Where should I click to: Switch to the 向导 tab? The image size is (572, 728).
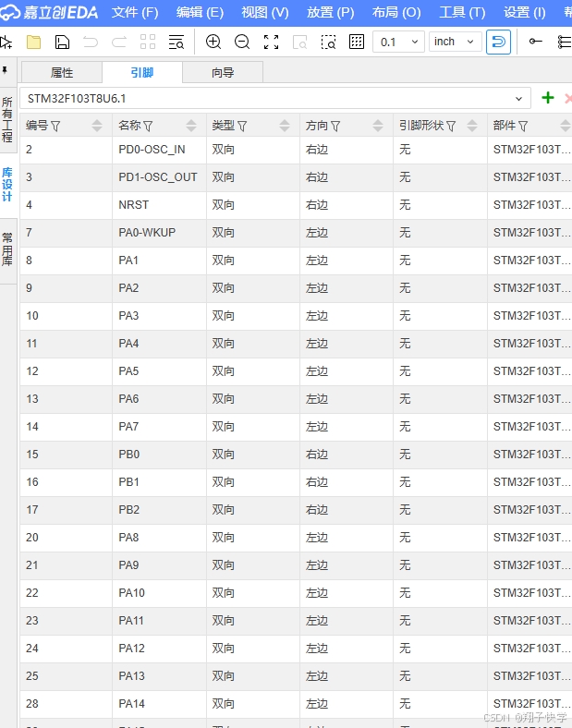click(x=223, y=72)
